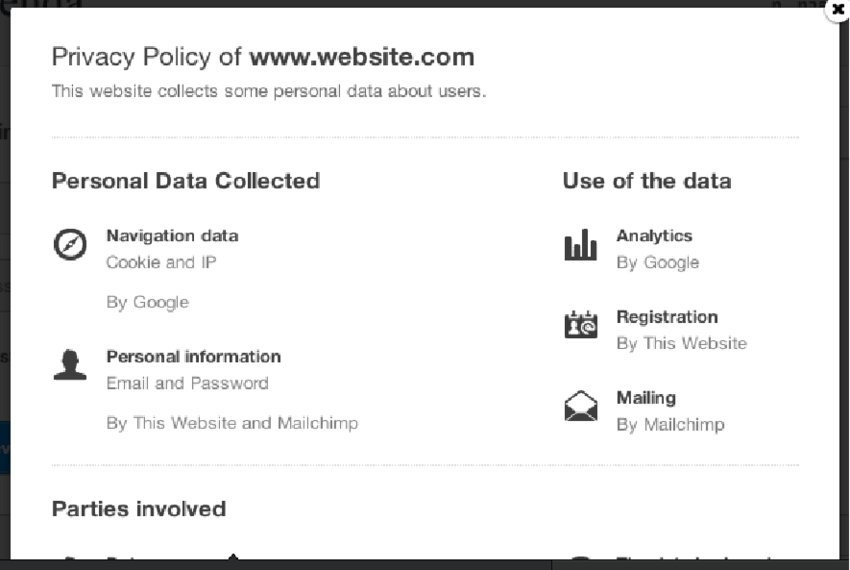Select the Analytics label
This screenshot has width=850, height=570.
coord(654,236)
